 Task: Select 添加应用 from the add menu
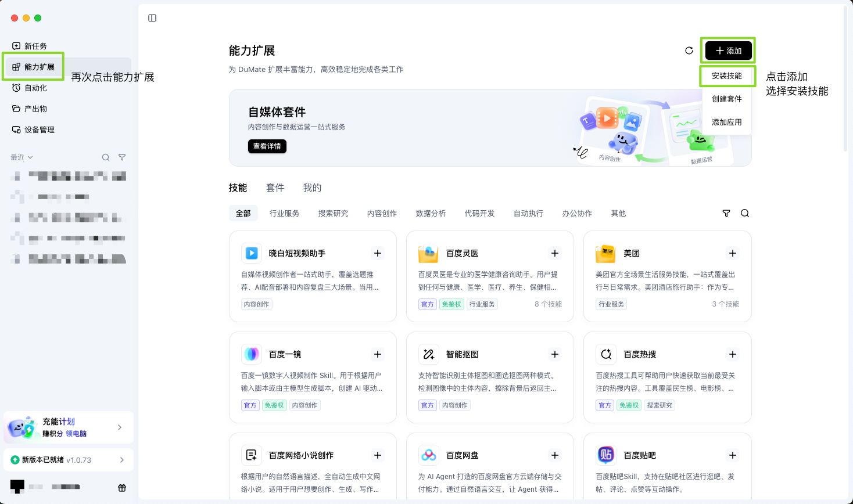727,123
